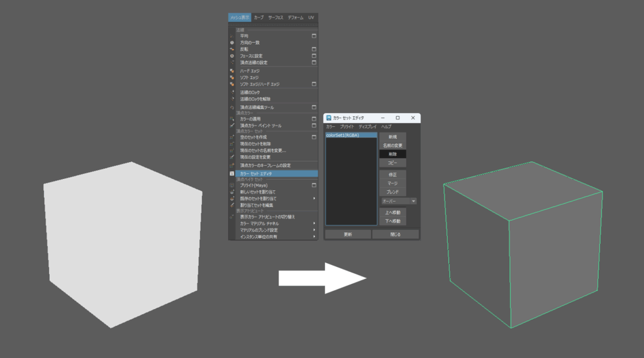
Task: Click the プリライト(Maya) menu icon
Action: click(x=231, y=185)
